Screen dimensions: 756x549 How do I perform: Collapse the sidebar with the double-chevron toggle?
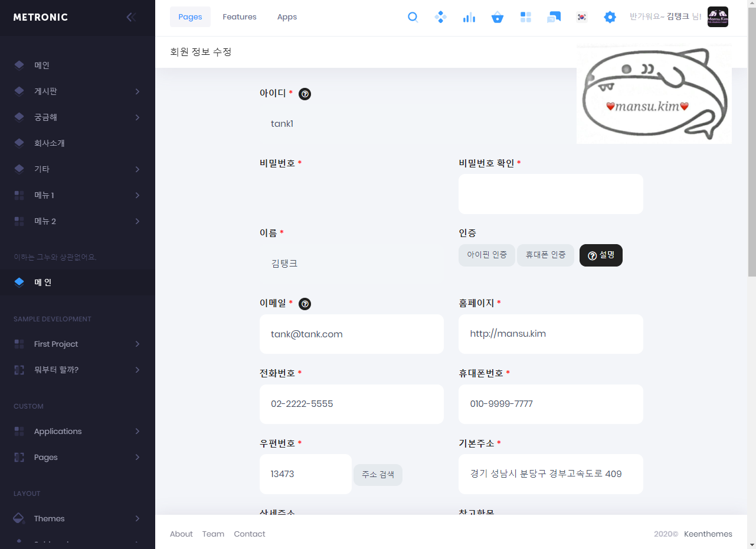(x=131, y=17)
